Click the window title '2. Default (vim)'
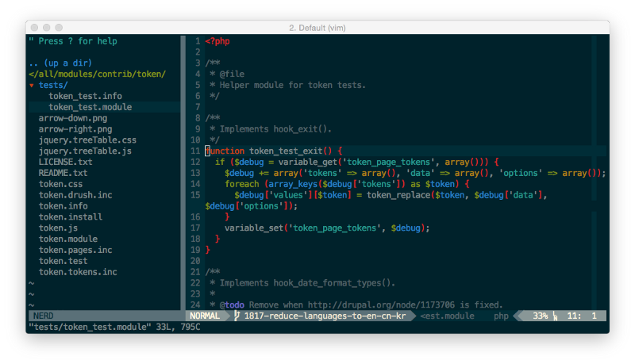The image size is (635, 364). tap(317, 28)
